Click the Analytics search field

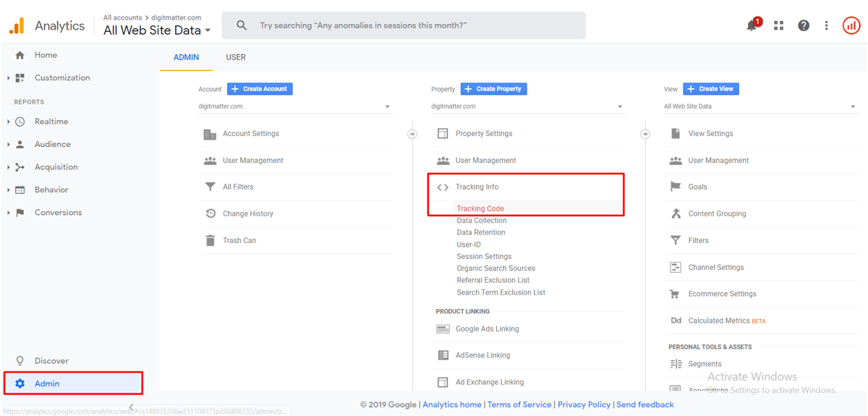[404, 25]
